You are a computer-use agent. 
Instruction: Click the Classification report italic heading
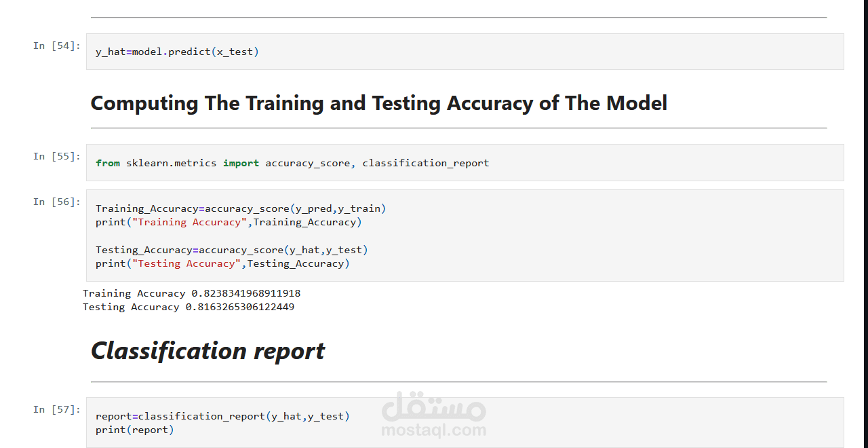point(208,351)
